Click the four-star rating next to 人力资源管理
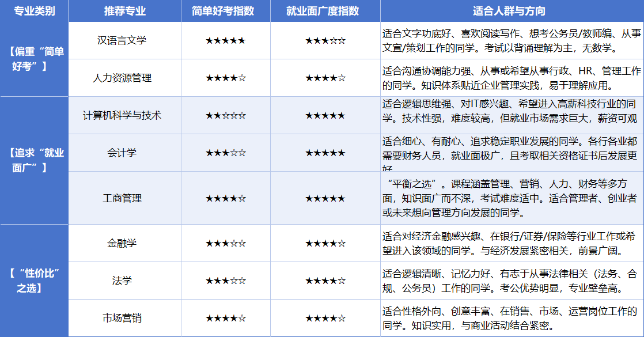 coord(224,78)
